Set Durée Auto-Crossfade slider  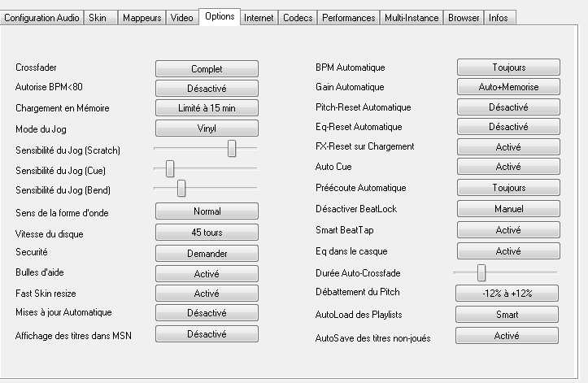481,272
